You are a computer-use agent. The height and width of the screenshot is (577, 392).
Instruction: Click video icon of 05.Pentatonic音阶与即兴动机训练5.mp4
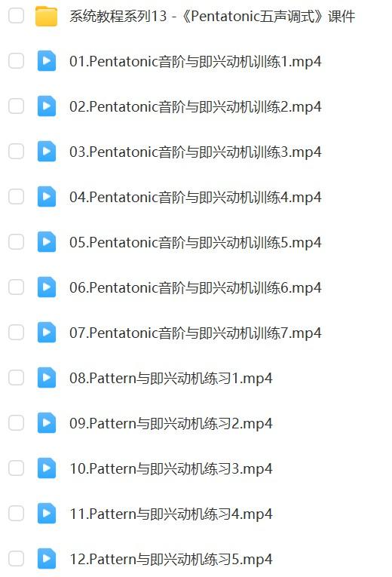coord(47,242)
